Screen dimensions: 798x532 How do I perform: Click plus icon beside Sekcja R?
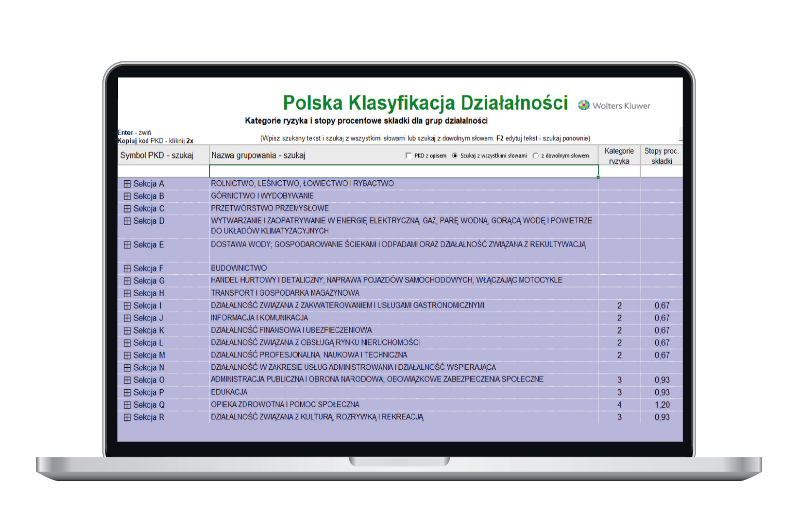point(127,418)
